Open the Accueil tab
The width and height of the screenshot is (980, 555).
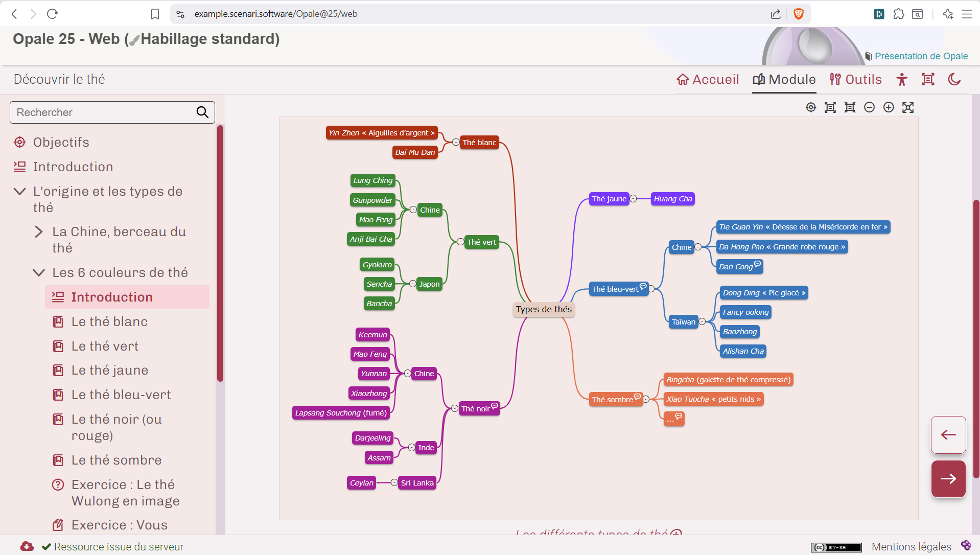coord(708,79)
